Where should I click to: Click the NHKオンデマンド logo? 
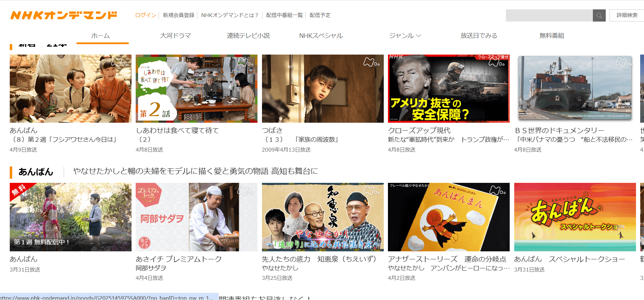[x=64, y=15]
